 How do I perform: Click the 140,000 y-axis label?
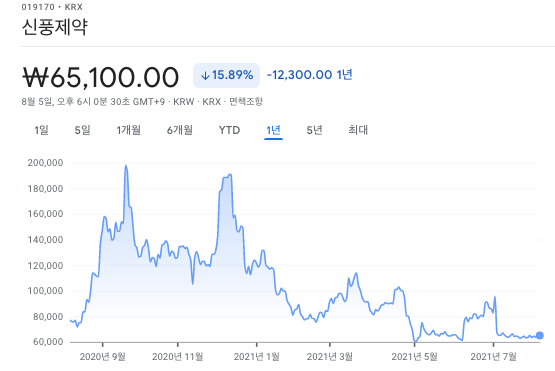click(45, 240)
